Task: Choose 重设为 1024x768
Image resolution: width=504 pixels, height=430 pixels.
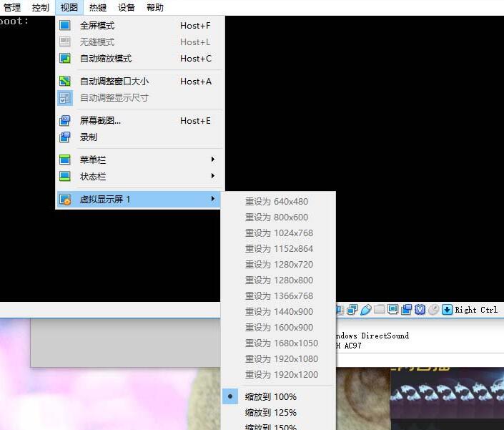Action: point(278,233)
